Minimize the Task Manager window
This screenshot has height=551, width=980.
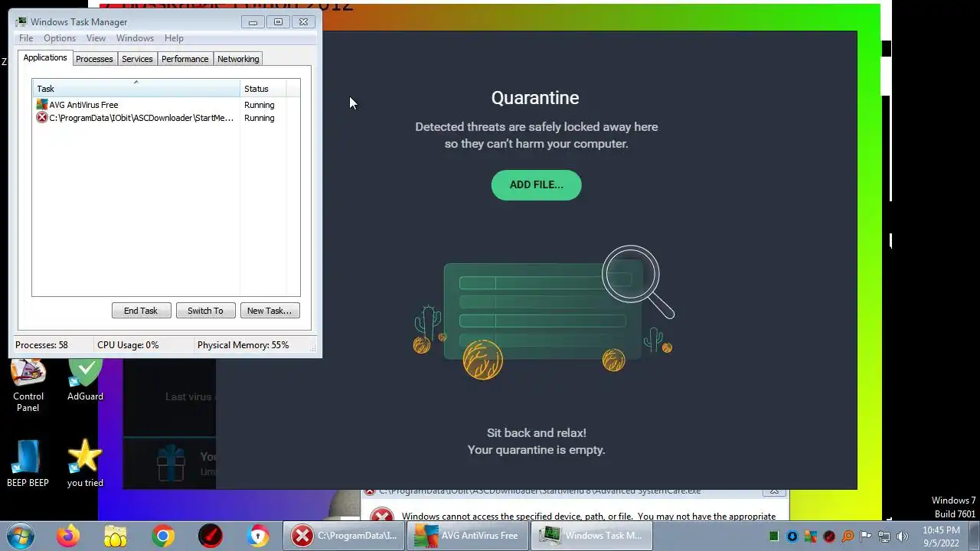tap(253, 22)
